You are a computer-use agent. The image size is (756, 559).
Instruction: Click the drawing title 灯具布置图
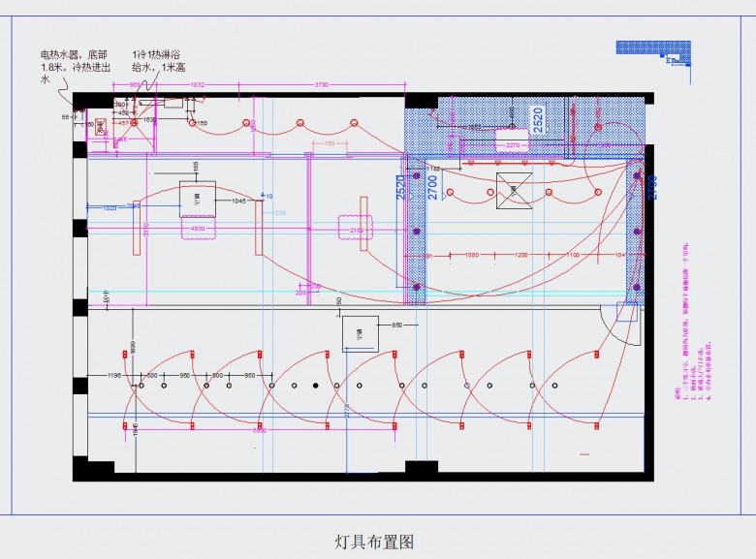click(375, 541)
